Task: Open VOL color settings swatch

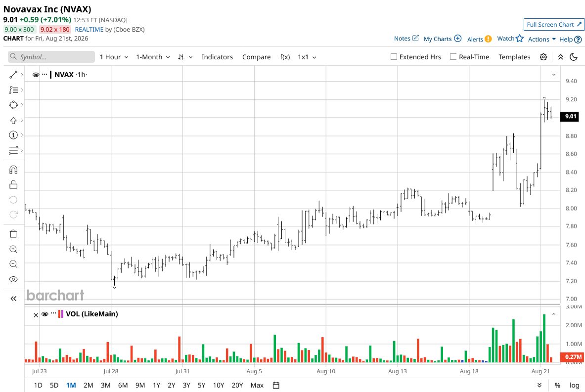Action: point(61,314)
